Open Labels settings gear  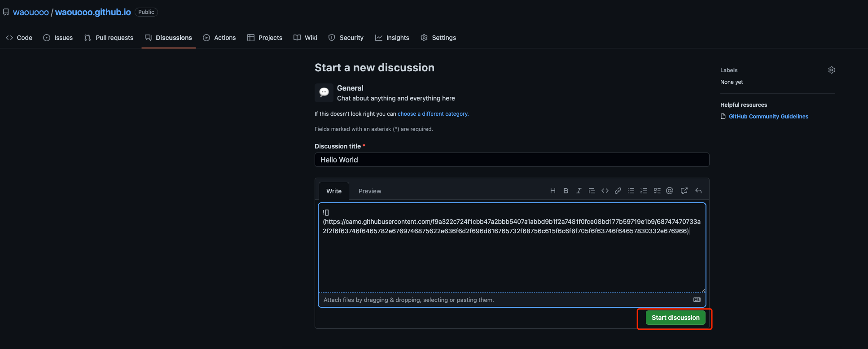pyautogui.click(x=832, y=70)
